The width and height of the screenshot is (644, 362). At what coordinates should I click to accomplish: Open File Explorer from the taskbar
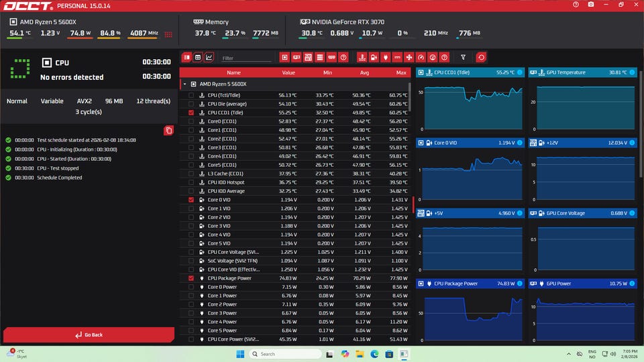tap(360, 354)
